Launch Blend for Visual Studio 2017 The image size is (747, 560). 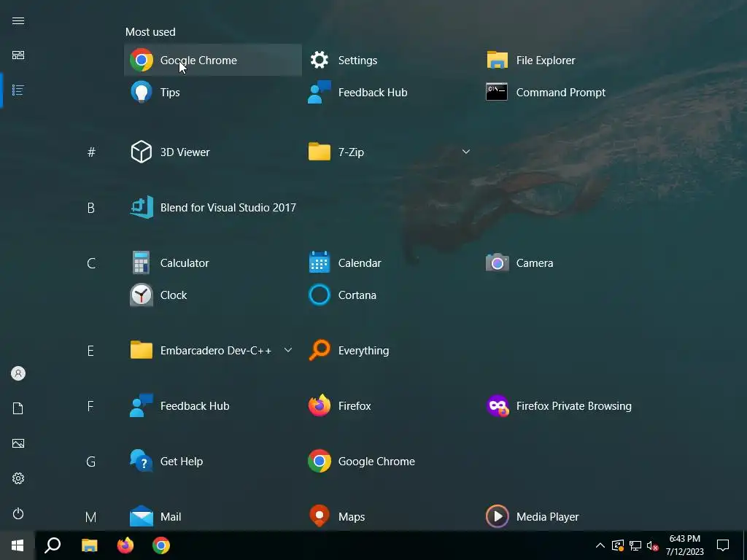[213, 208]
